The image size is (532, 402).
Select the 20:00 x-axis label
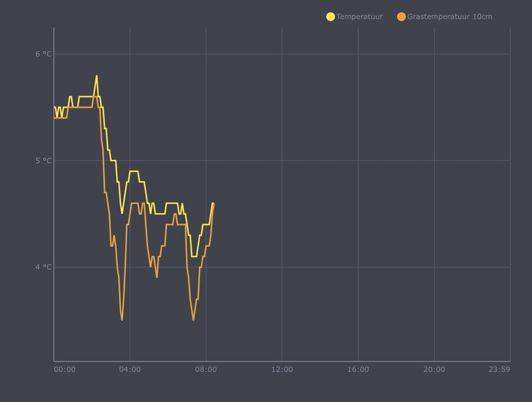coord(434,369)
